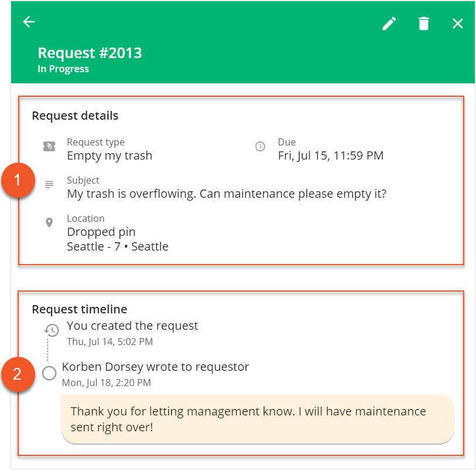The width and height of the screenshot is (476, 470).
Task: Click the X icon to close the request view
Action: pos(458,23)
